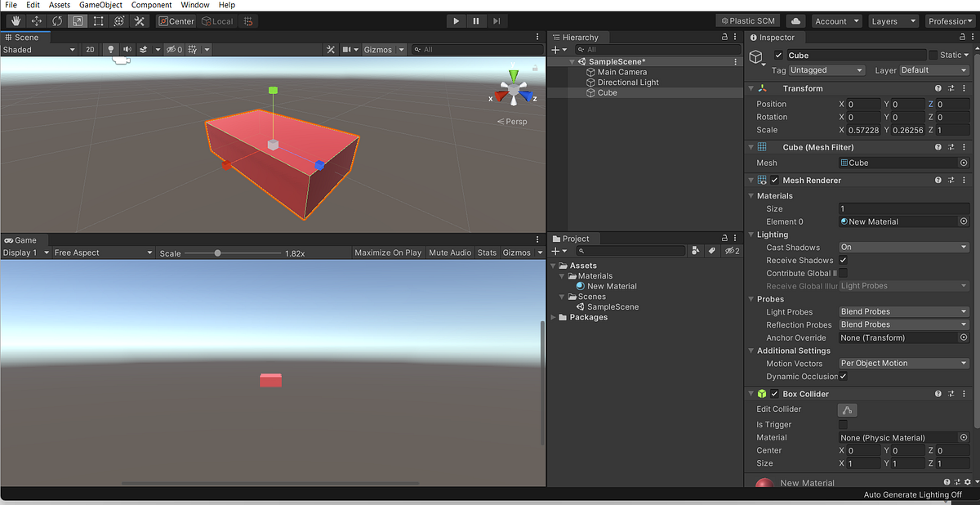Enable Is Trigger on the Box Collider
The image size is (980, 505).
pyautogui.click(x=844, y=424)
